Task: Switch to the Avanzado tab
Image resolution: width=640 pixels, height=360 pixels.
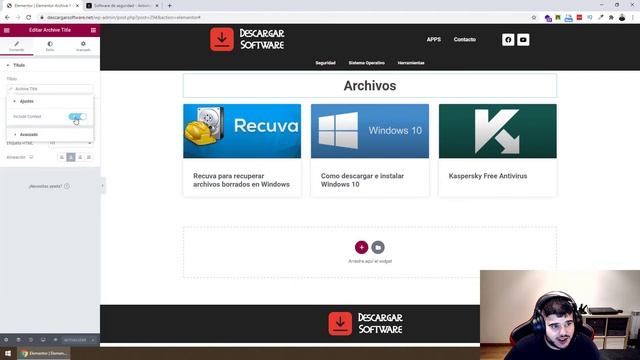Action: click(83, 46)
